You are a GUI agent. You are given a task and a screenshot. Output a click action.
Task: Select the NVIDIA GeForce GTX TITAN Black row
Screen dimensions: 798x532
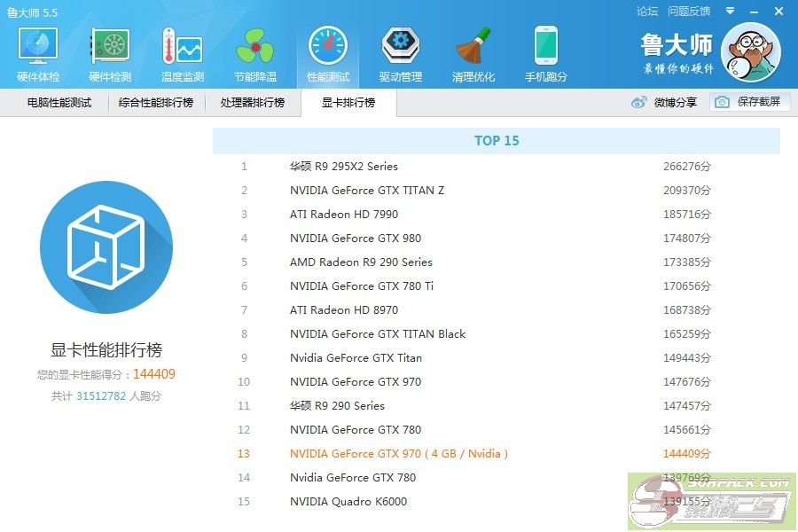tap(497, 334)
